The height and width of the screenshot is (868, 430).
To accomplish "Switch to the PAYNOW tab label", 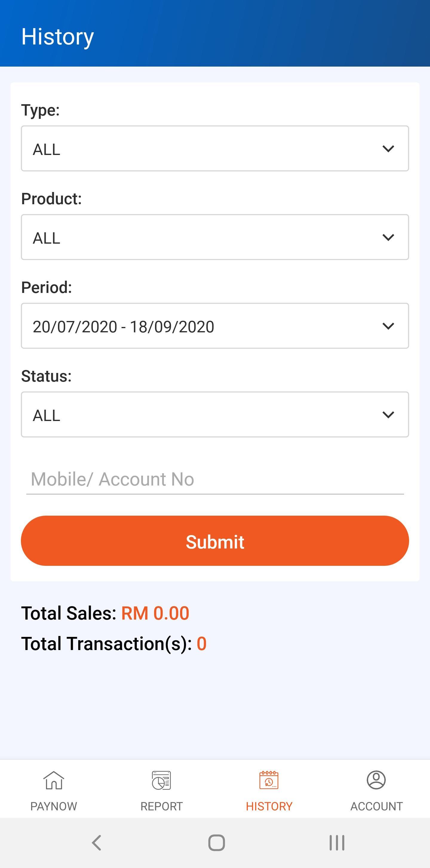I will pos(53,806).
